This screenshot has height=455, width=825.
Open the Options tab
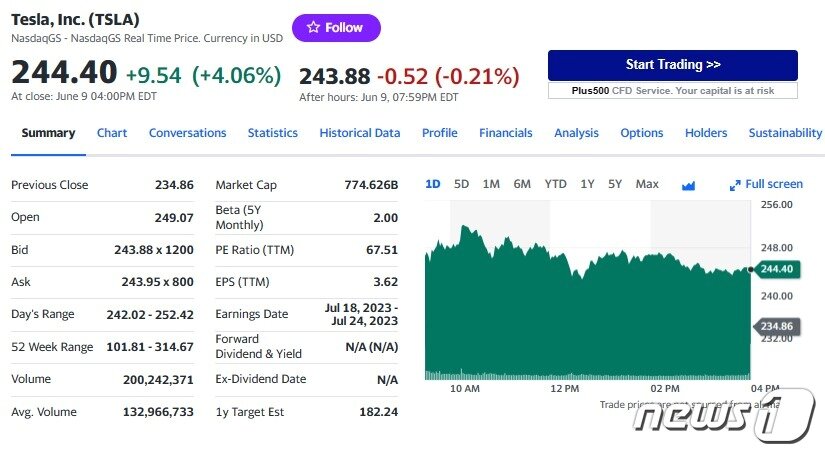click(641, 133)
